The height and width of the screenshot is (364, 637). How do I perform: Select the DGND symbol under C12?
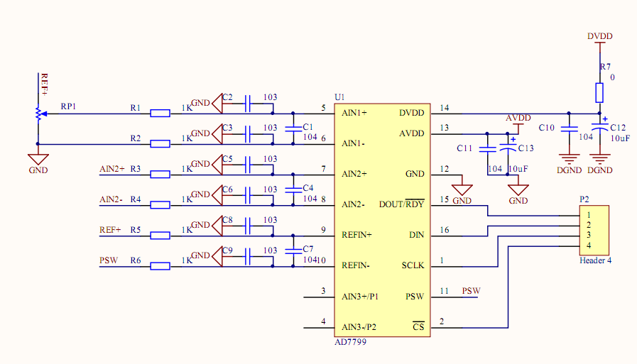599,159
